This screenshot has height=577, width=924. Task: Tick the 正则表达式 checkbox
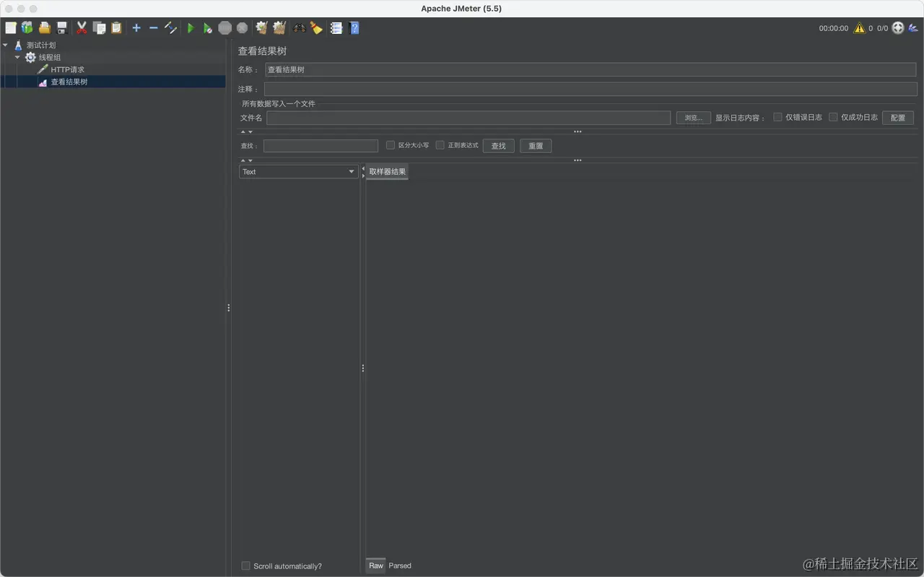point(440,145)
